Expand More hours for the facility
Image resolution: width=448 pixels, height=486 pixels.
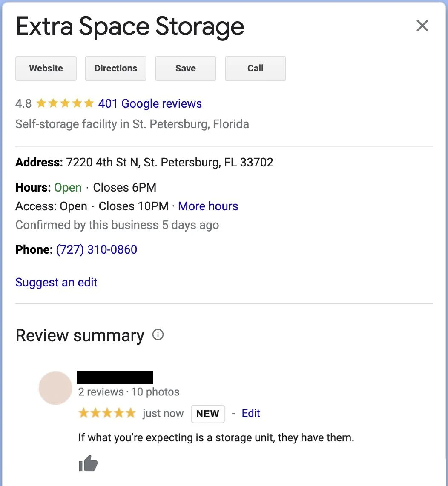208,206
